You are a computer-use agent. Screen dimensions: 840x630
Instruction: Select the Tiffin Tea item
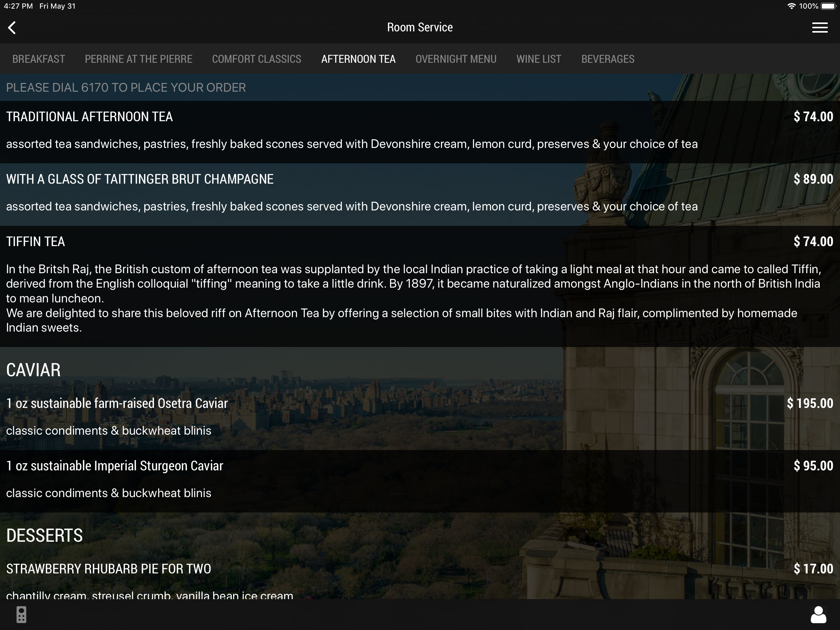tap(420, 286)
